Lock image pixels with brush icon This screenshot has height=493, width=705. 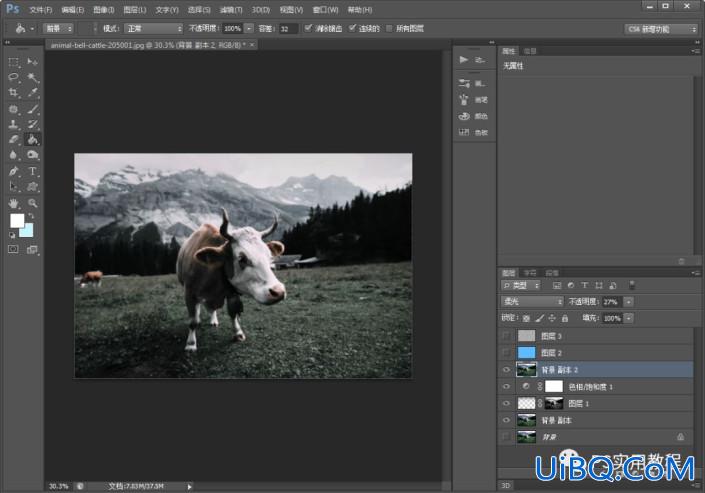pos(540,318)
